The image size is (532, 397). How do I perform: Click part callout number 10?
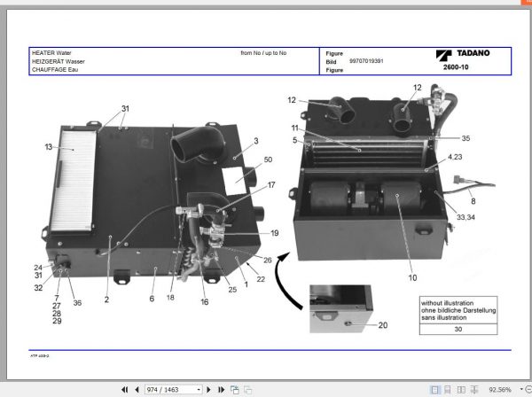tap(412, 277)
